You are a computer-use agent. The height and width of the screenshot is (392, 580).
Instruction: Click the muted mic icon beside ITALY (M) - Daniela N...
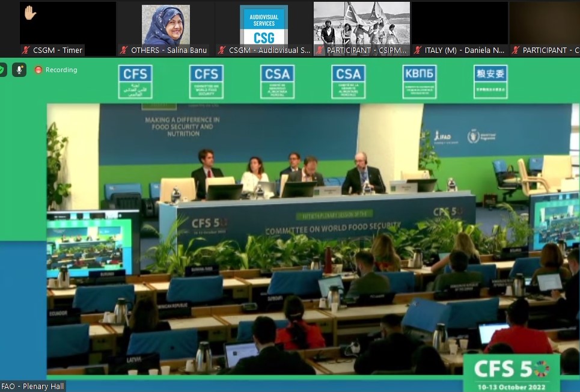click(418, 51)
